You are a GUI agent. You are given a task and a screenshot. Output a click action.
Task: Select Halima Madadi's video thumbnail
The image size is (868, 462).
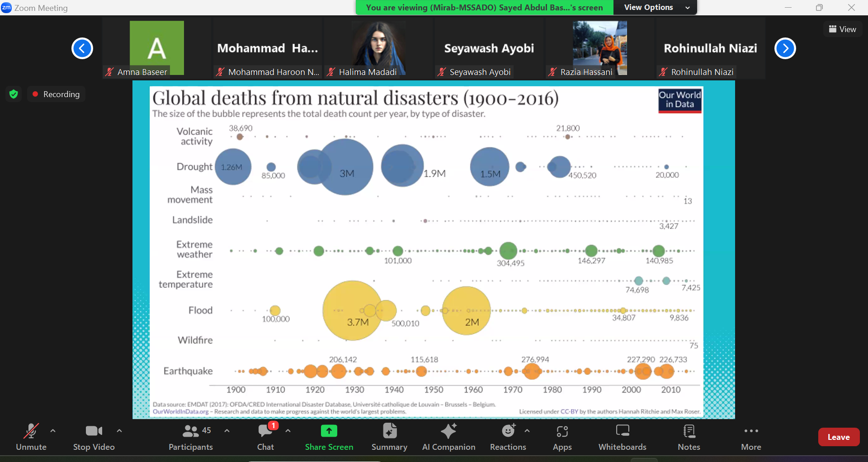378,48
